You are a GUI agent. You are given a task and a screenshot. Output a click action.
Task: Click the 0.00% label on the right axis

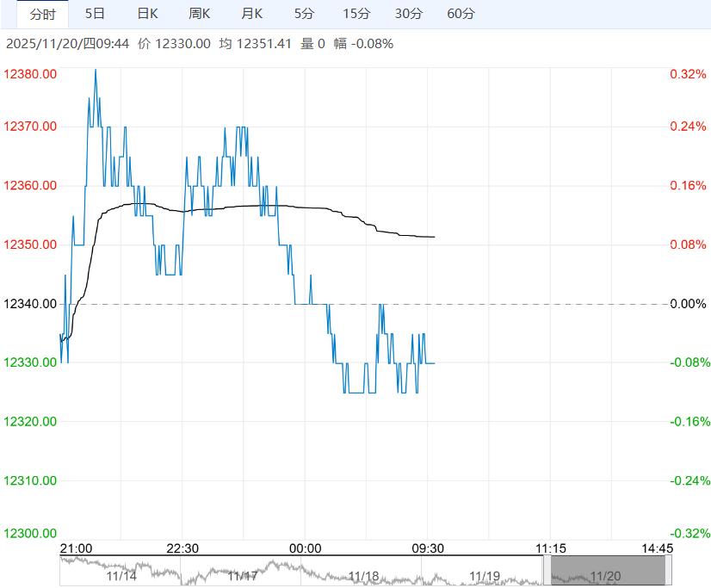click(687, 304)
